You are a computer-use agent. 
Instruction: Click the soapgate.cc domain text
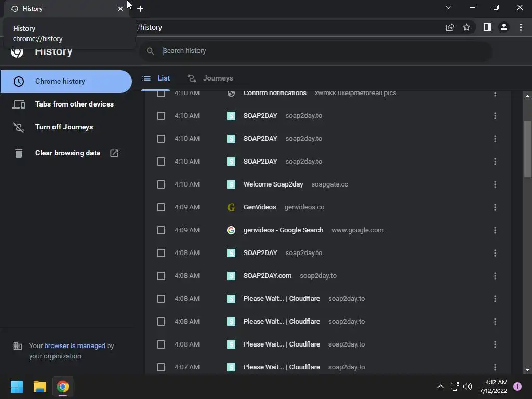click(330, 184)
